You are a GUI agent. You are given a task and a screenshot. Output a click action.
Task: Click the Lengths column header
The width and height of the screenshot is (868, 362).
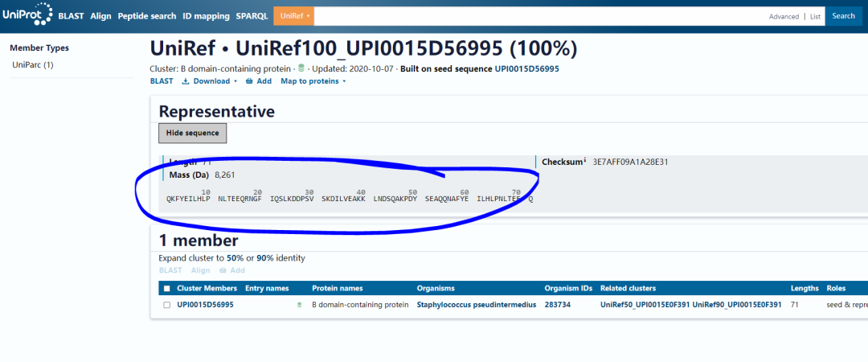[805, 288]
